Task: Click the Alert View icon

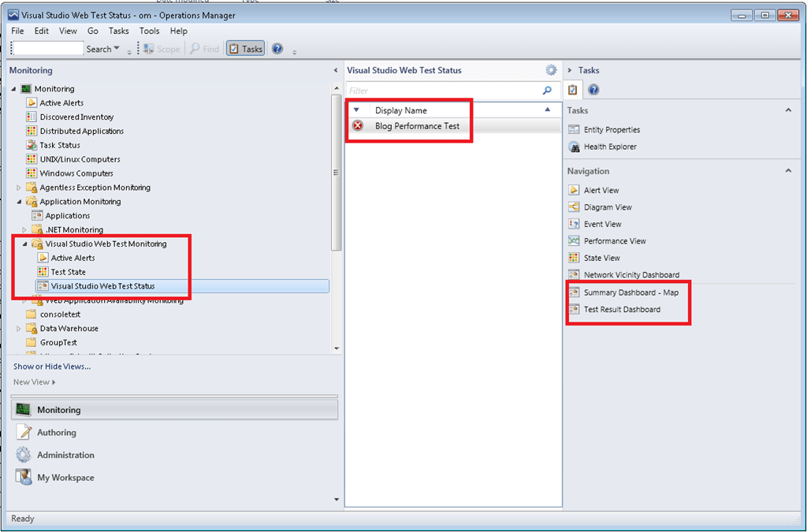Action: pos(574,191)
